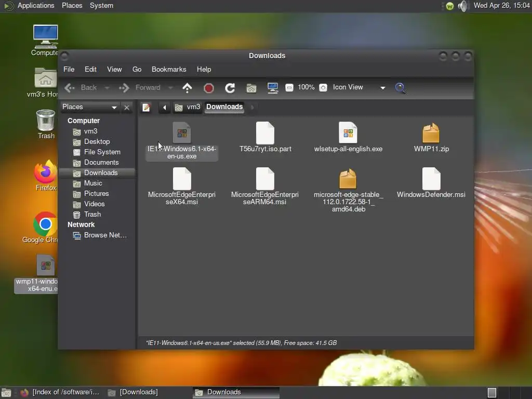
Task: Open Music in the sidebar
Action: point(92,183)
